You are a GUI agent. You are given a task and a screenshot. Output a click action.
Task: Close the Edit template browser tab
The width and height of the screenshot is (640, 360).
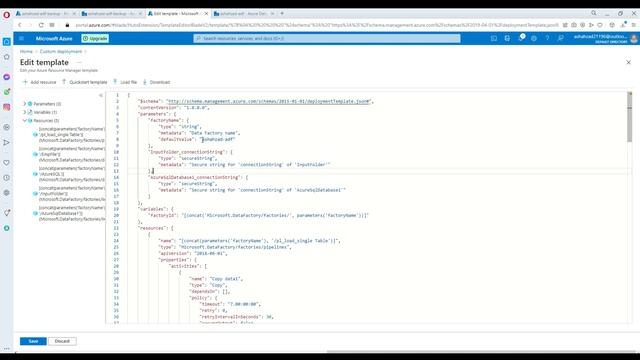(x=206, y=13)
